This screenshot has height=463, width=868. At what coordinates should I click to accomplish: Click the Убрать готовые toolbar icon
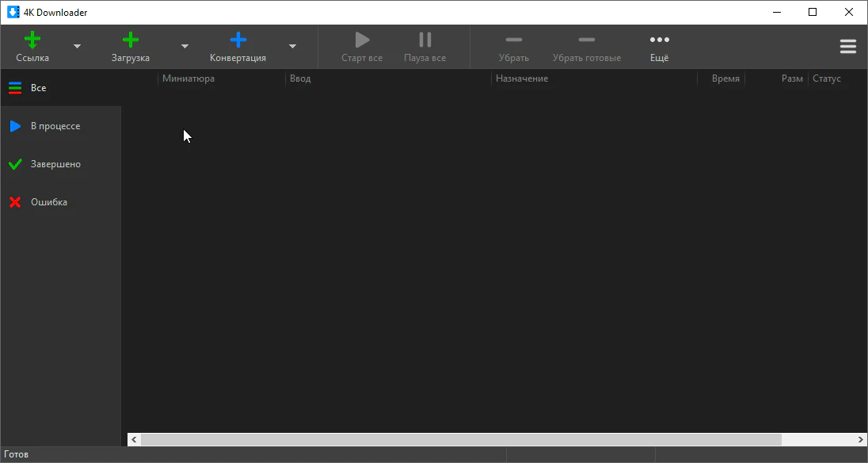coord(587,40)
